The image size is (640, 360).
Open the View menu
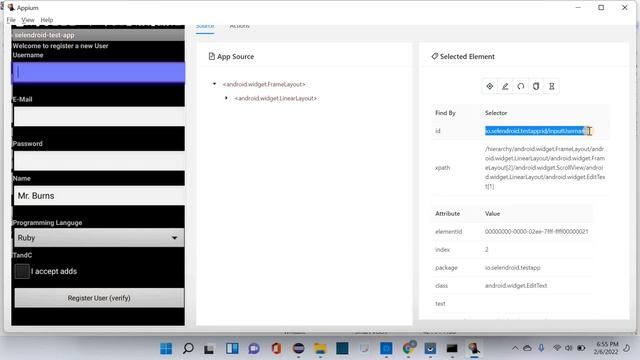pos(28,20)
